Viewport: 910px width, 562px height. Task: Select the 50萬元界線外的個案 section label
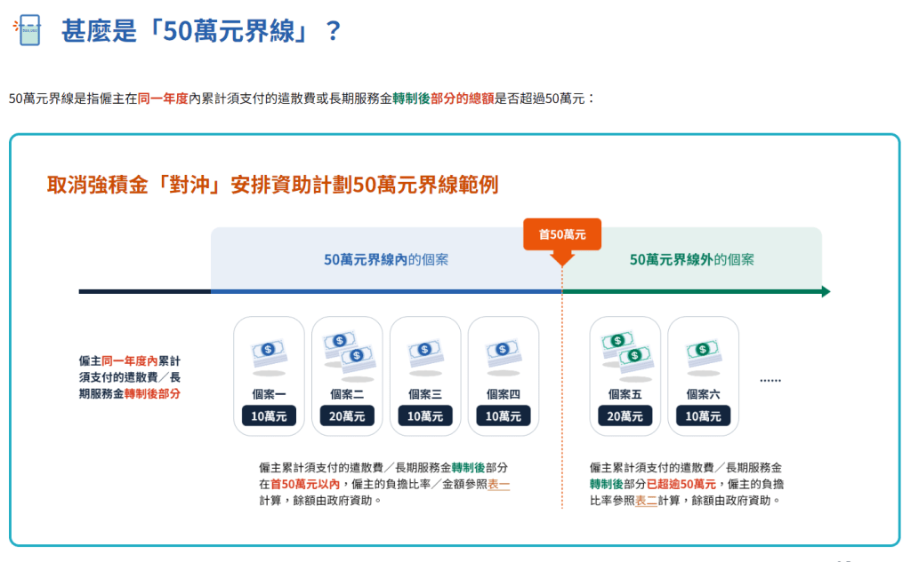692,259
